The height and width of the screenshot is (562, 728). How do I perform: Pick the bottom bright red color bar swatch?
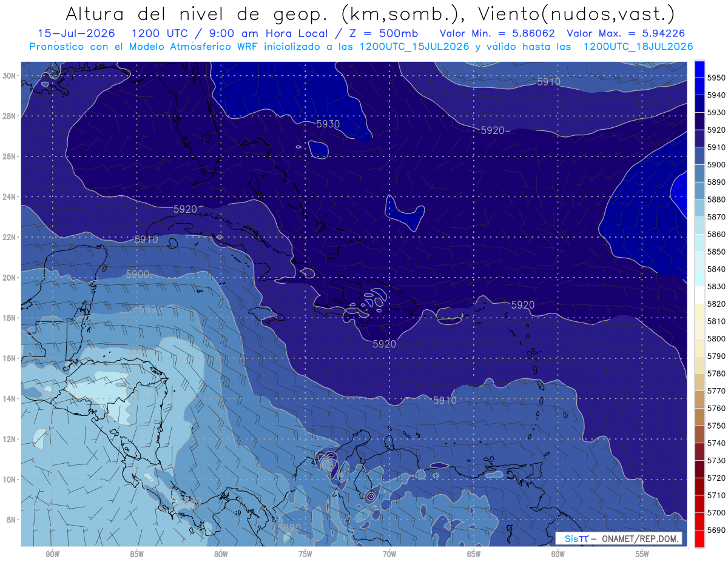click(x=699, y=538)
